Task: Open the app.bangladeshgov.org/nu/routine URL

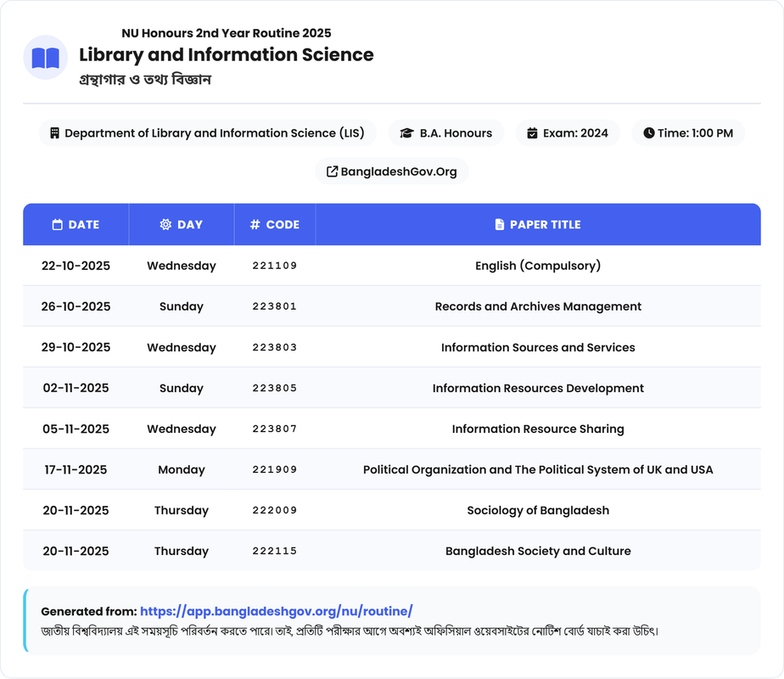Action: 276,611
